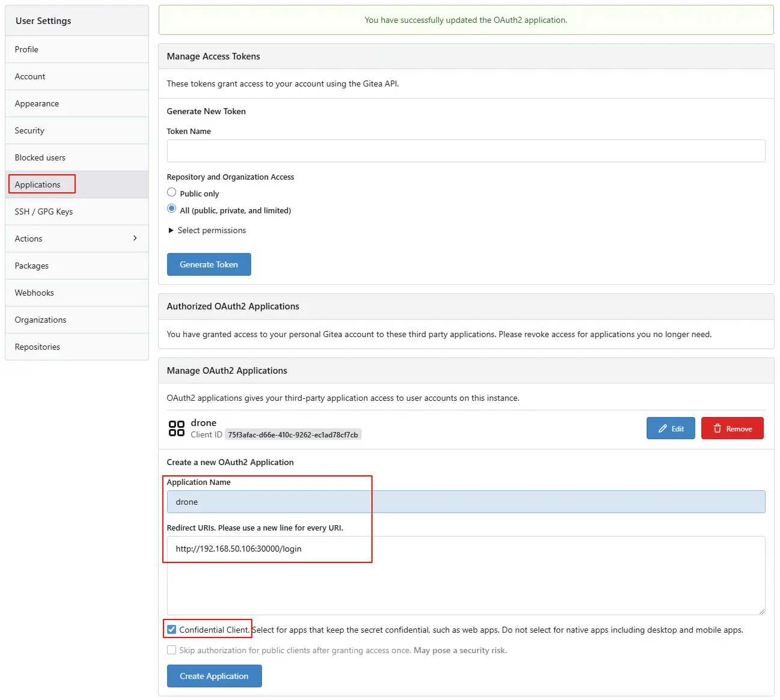Go to Webhooks settings

coord(77,293)
